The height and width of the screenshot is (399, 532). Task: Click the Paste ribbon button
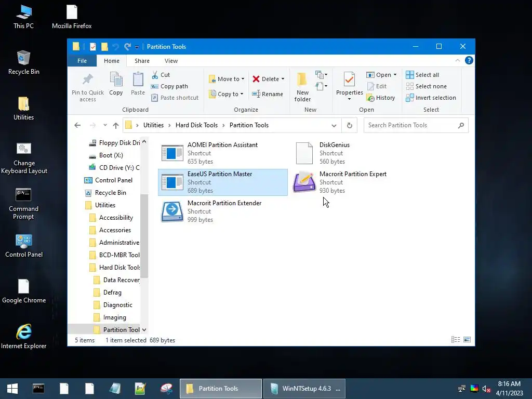138,84
